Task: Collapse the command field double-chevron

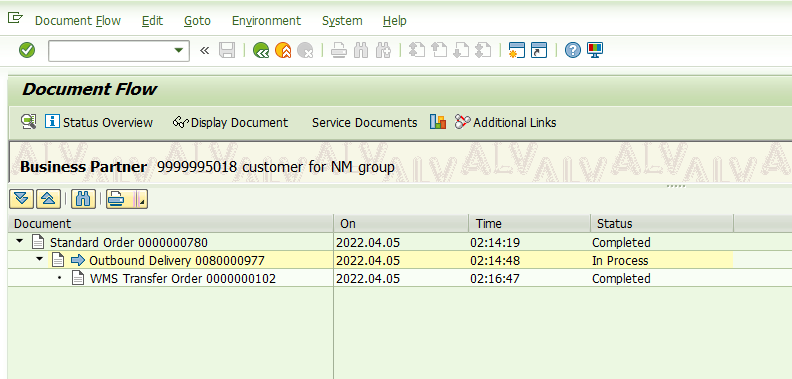Action: (x=205, y=51)
